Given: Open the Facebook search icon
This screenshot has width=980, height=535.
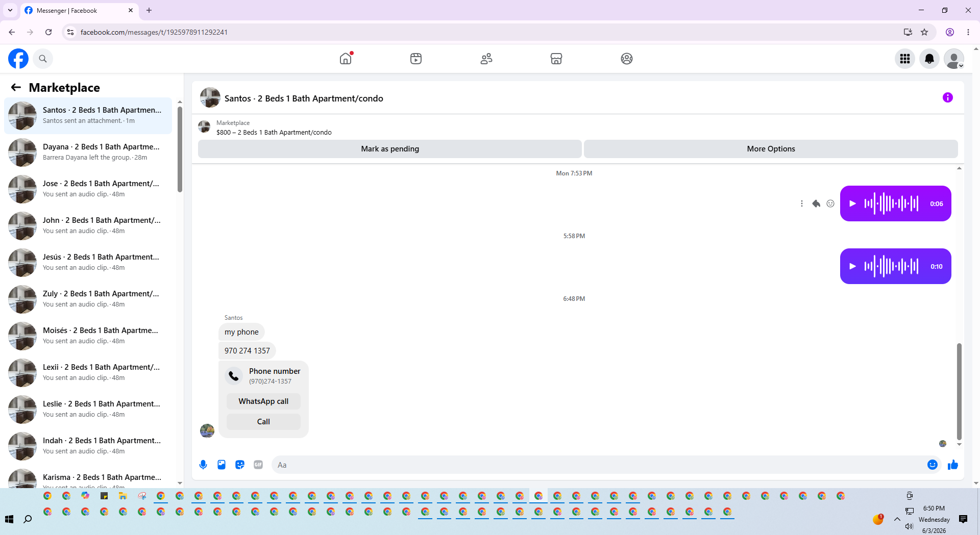Looking at the screenshot, I should coord(43,59).
